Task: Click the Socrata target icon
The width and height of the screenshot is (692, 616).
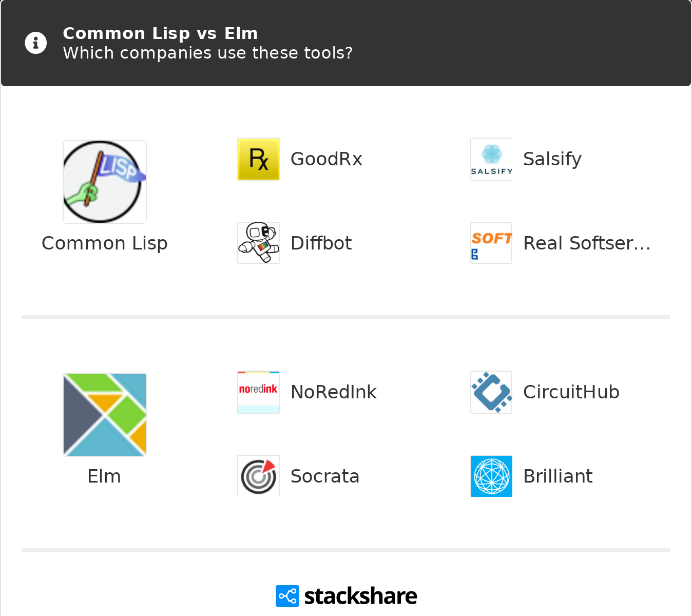Action: click(x=259, y=476)
